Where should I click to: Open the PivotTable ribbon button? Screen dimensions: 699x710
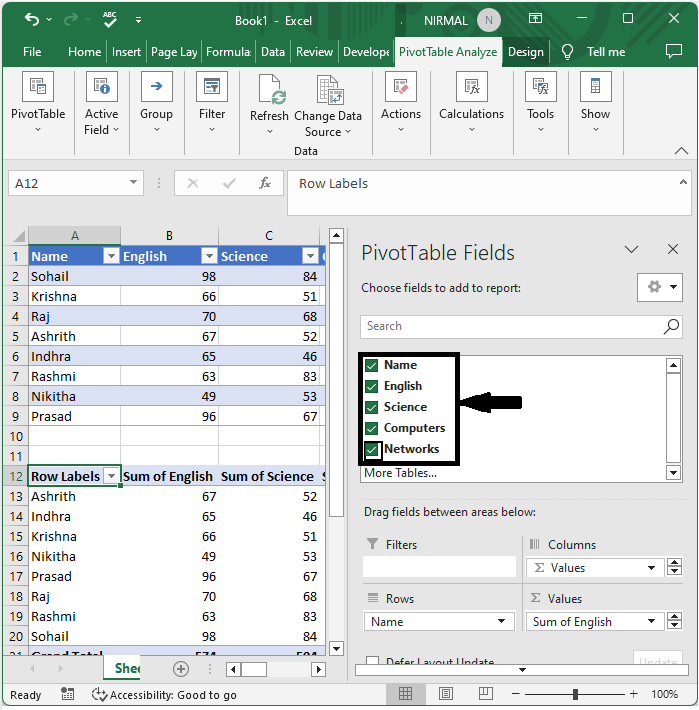(x=38, y=103)
